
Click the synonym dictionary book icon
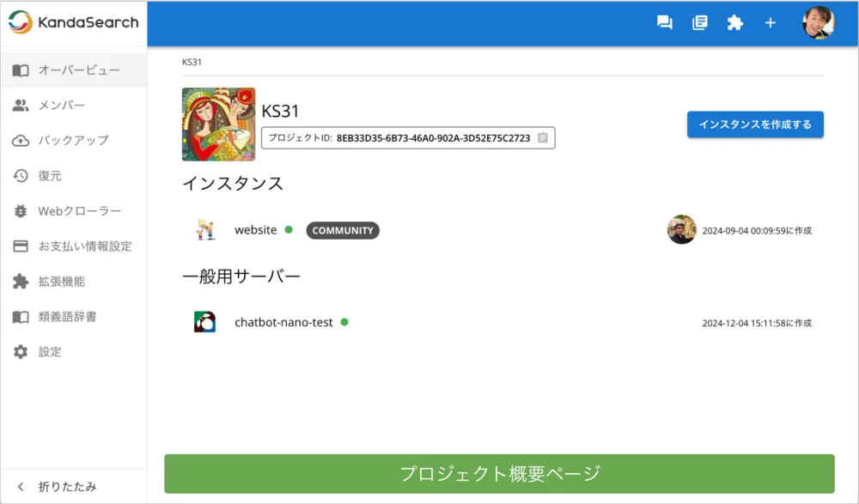click(21, 317)
